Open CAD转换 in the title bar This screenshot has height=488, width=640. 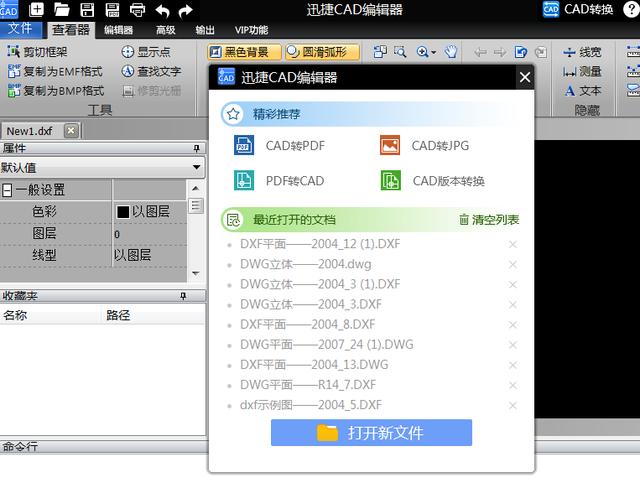[578, 9]
